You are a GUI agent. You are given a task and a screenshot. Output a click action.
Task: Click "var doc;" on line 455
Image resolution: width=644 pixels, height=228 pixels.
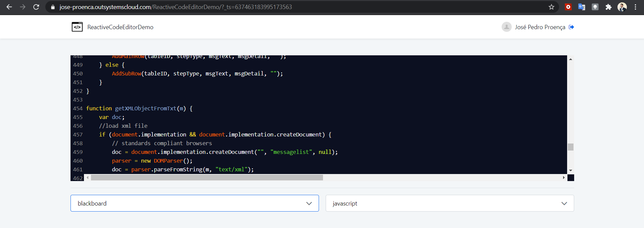point(112,117)
